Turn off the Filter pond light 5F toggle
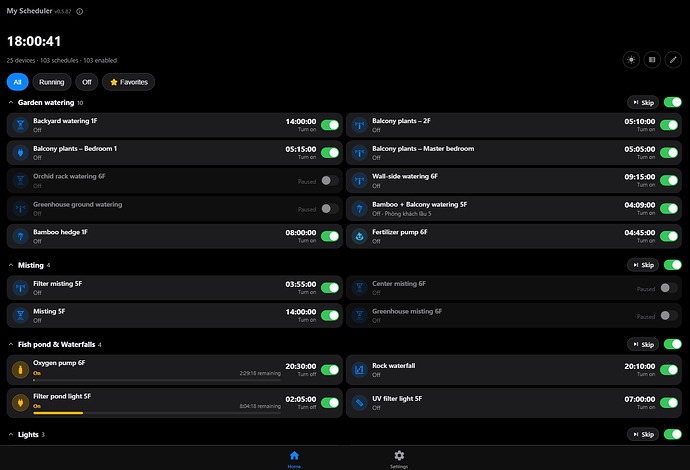The image size is (690, 470). pos(330,403)
